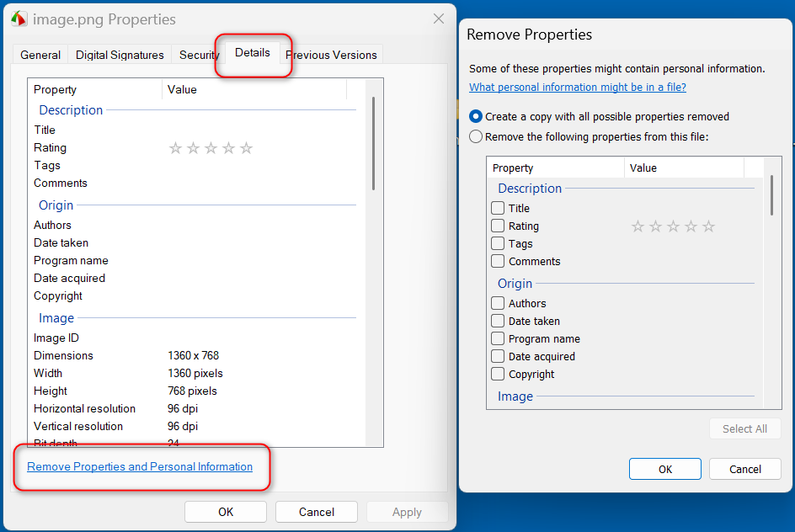
Task: Set rating to five stars in Properties
Action: point(246,148)
